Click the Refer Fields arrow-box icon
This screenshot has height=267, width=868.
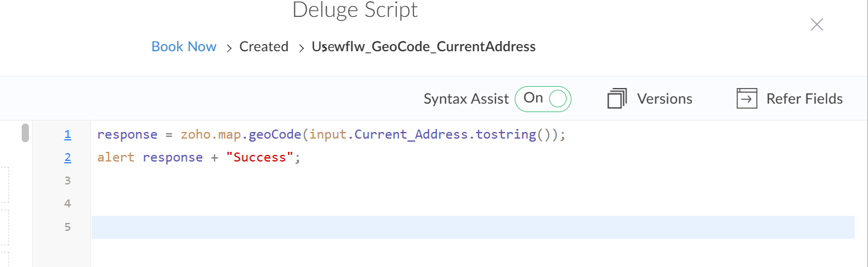click(x=747, y=98)
